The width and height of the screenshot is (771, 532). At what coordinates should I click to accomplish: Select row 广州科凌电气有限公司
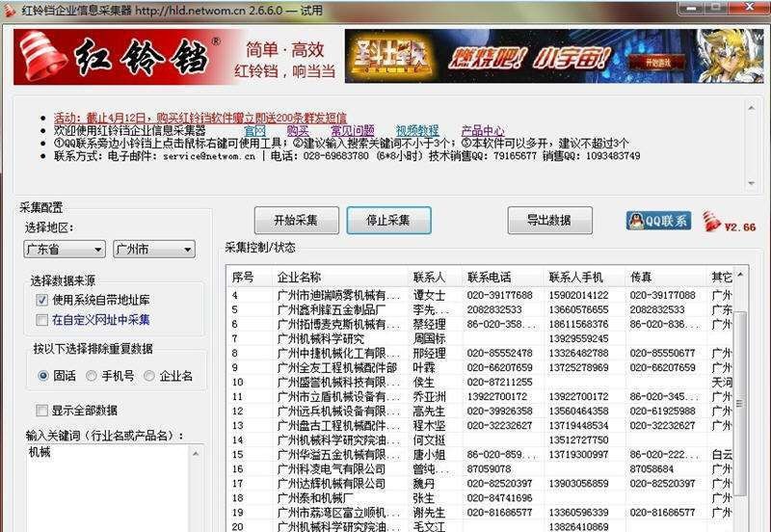pyautogui.click(x=479, y=469)
